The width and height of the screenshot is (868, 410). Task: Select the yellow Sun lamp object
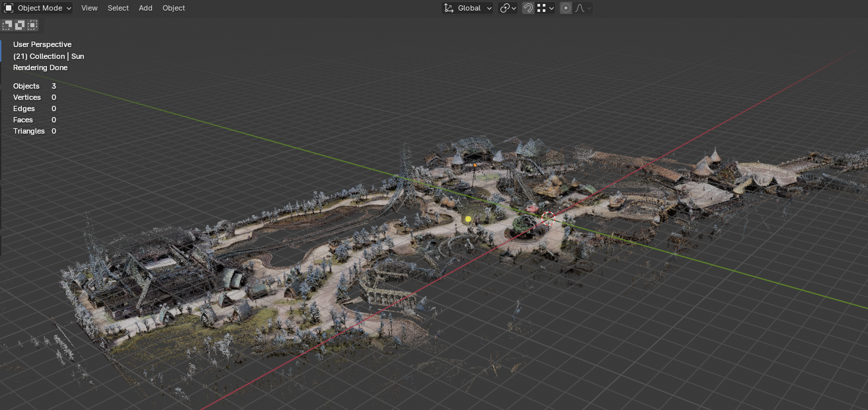point(468,219)
